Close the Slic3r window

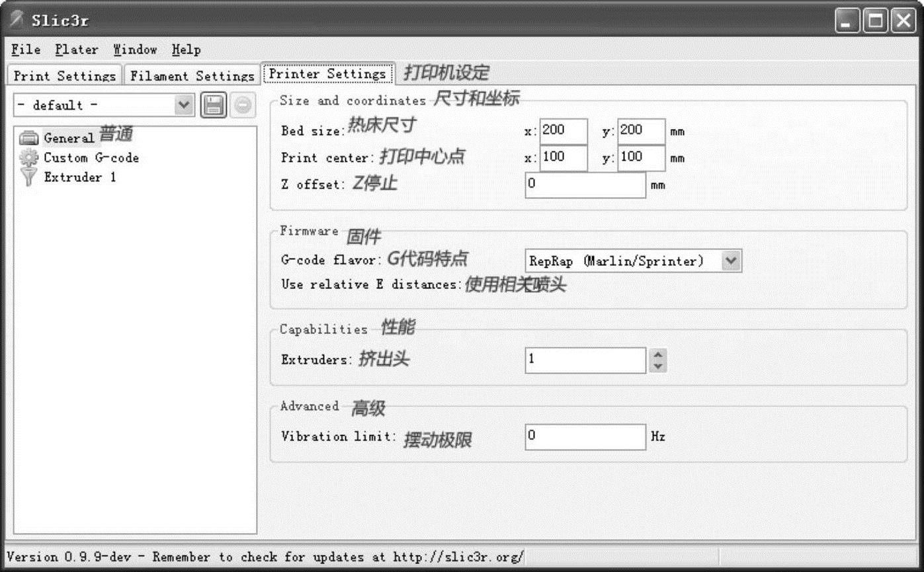pos(902,22)
